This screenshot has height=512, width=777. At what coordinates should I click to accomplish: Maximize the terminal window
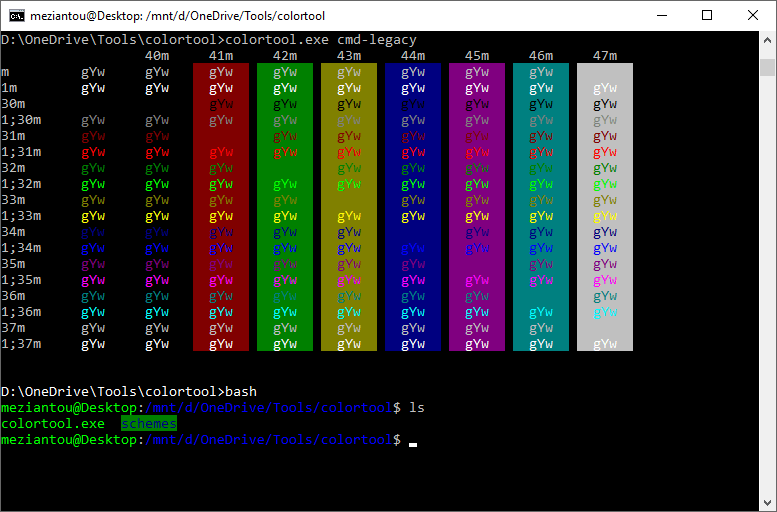pos(707,15)
